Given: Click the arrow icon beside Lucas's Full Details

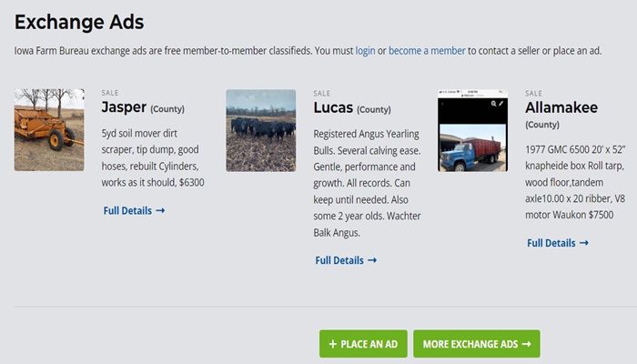Looking at the screenshot, I should [372, 260].
